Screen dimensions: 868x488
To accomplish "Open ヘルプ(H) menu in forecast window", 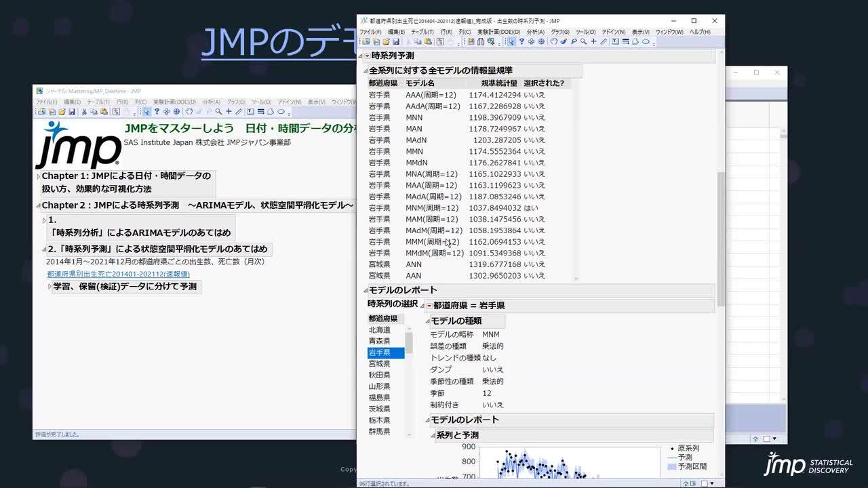I will pos(700,32).
